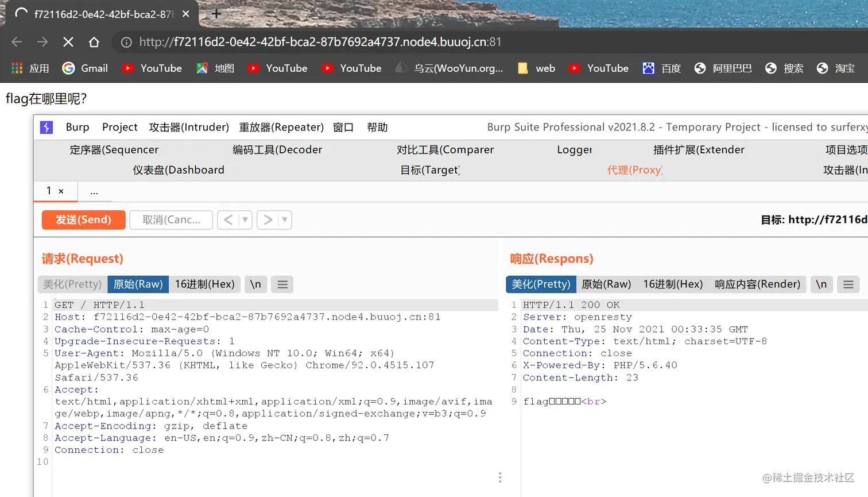Open the 搜索 bookmark
This screenshot has height=497, width=868.
click(784, 68)
